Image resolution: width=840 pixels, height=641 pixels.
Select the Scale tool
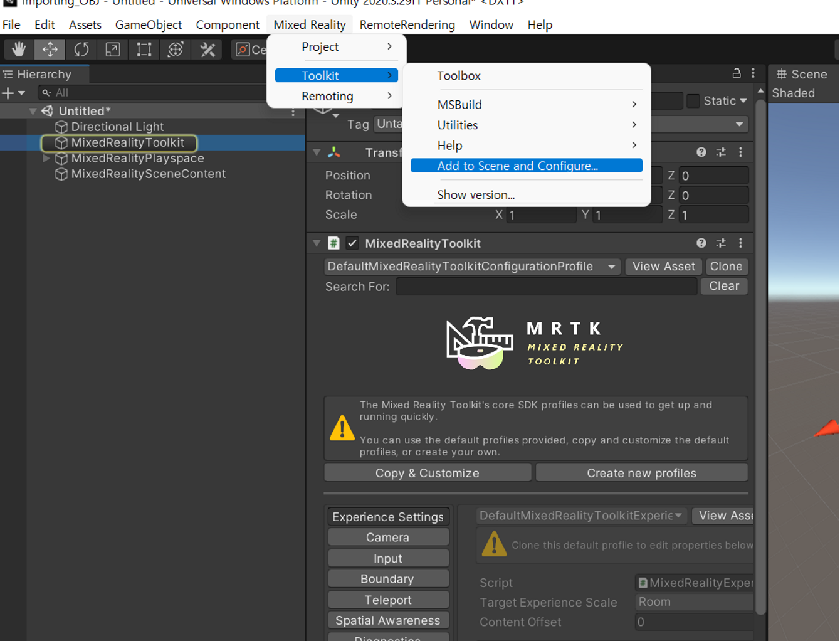(x=112, y=49)
